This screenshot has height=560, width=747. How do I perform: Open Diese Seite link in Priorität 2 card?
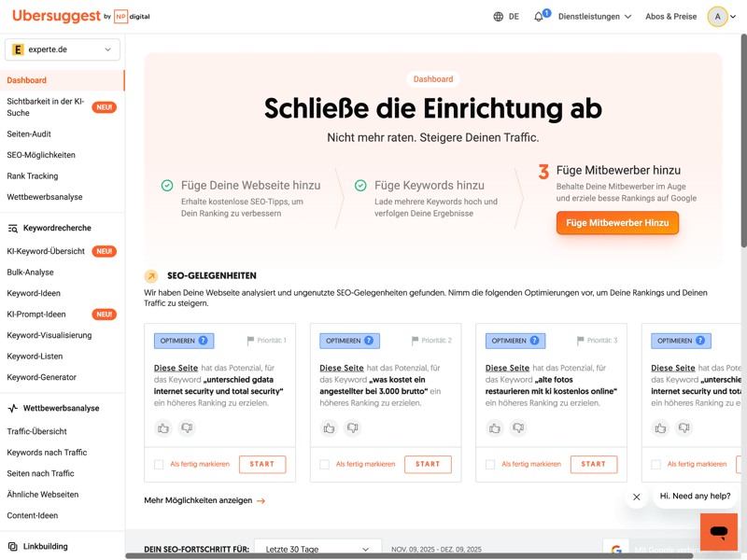pyautogui.click(x=342, y=368)
